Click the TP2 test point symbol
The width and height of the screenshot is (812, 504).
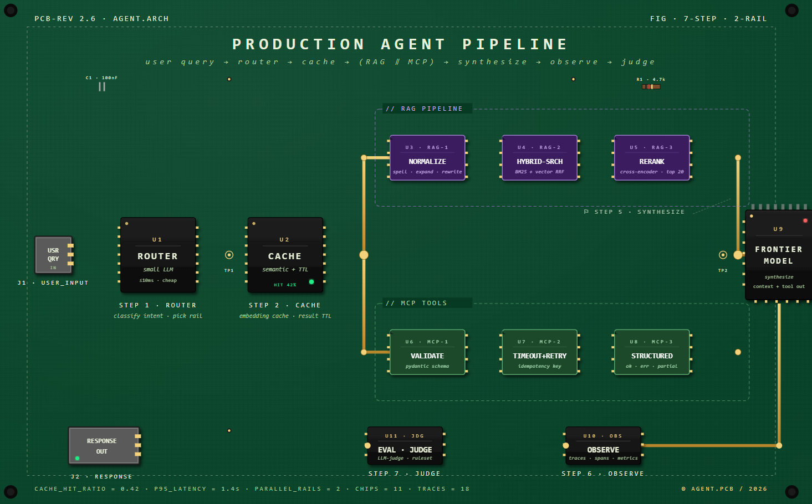point(723,255)
